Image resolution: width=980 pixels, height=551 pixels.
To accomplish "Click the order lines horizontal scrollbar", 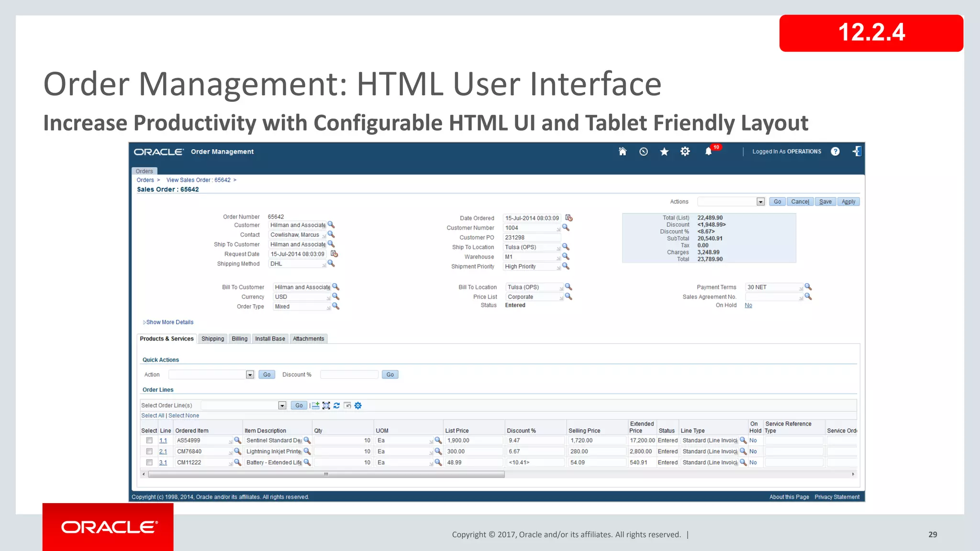I will click(x=326, y=474).
